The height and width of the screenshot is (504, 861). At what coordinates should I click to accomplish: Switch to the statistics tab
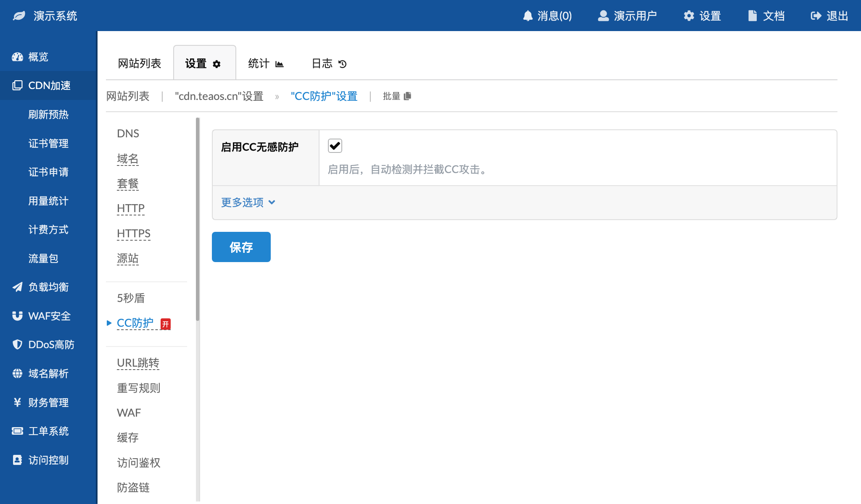click(266, 63)
